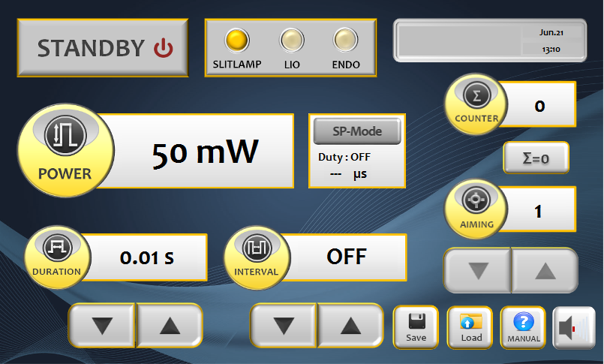Increase with up arrow below DURATION
604x364 pixels.
point(170,326)
